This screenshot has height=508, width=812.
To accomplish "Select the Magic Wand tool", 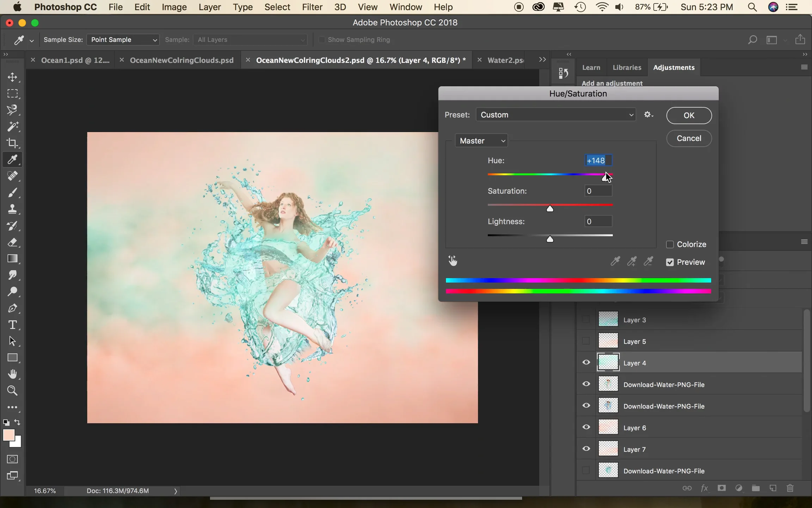I will [12, 127].
